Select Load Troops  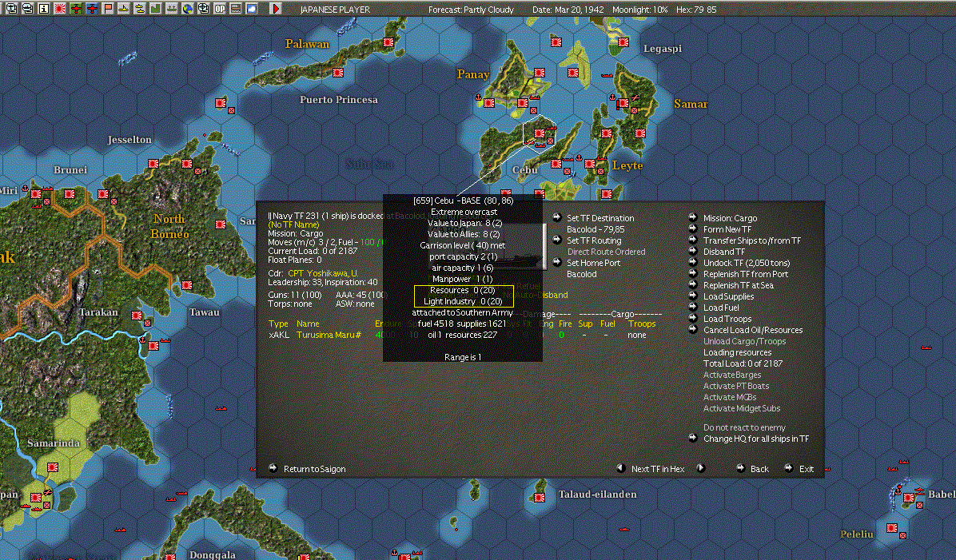click(727, 319)
